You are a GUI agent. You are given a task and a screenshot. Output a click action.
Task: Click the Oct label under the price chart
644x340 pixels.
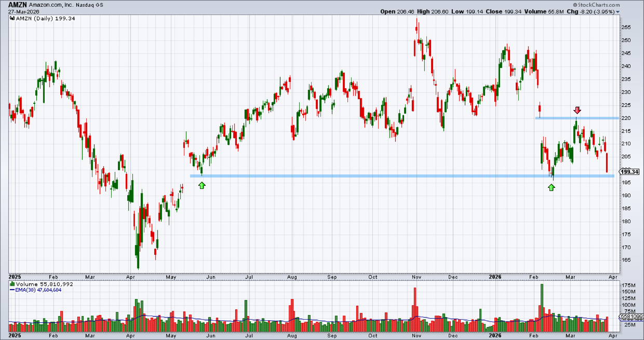coord(373,278)
